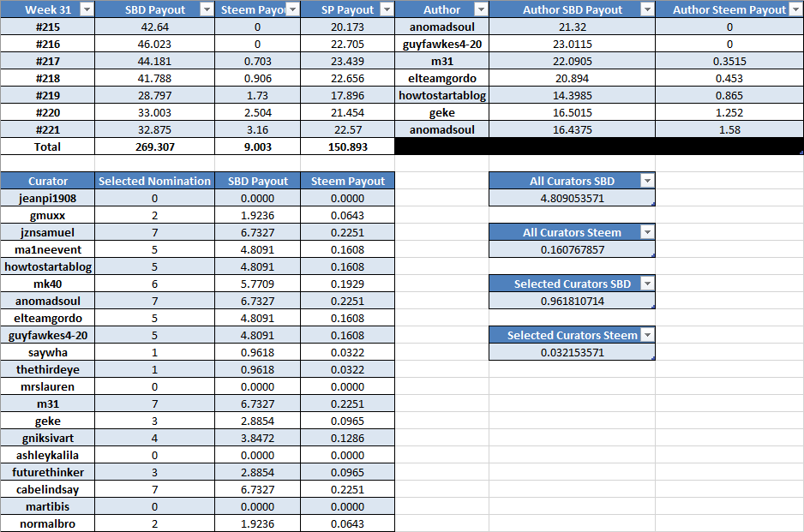This screenshot has height=532, width=804.
Task: Select curator cell mk40
Action: pyautogui.click(x=48, y=284)
